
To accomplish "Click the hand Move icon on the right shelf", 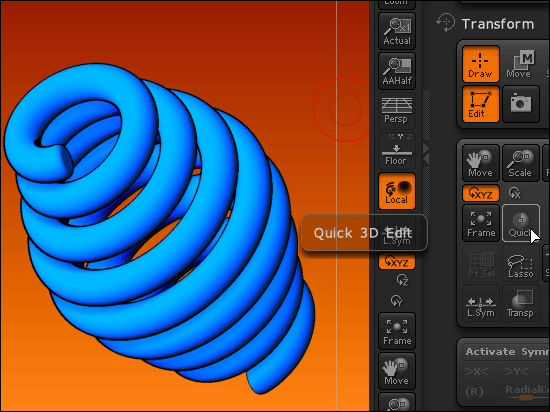I will pyautogui.click(x=397, y=371).
